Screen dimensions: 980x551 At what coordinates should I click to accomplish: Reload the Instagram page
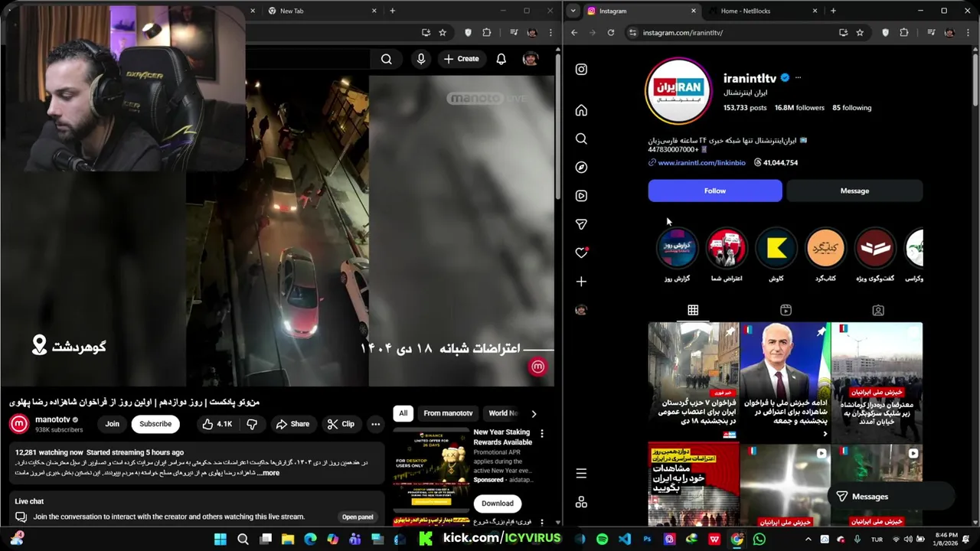pyautogui.click(x=611, y=33)
